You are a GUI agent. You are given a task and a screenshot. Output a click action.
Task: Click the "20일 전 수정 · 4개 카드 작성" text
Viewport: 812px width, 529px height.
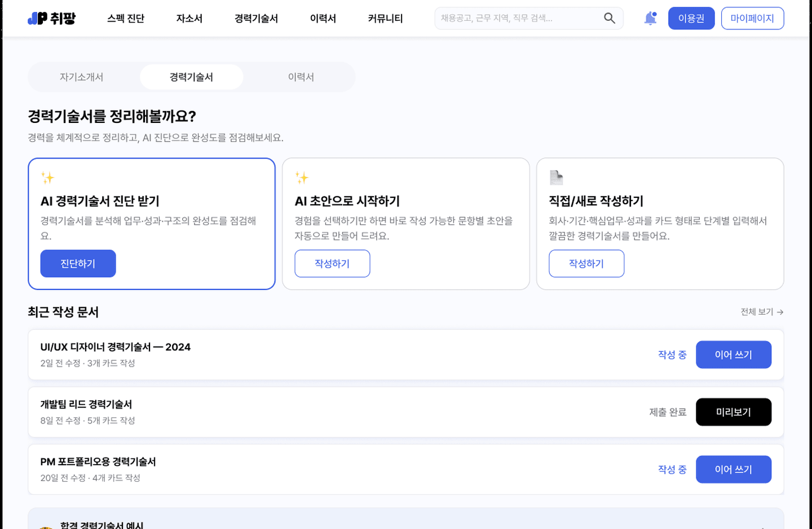pos(90,478)
